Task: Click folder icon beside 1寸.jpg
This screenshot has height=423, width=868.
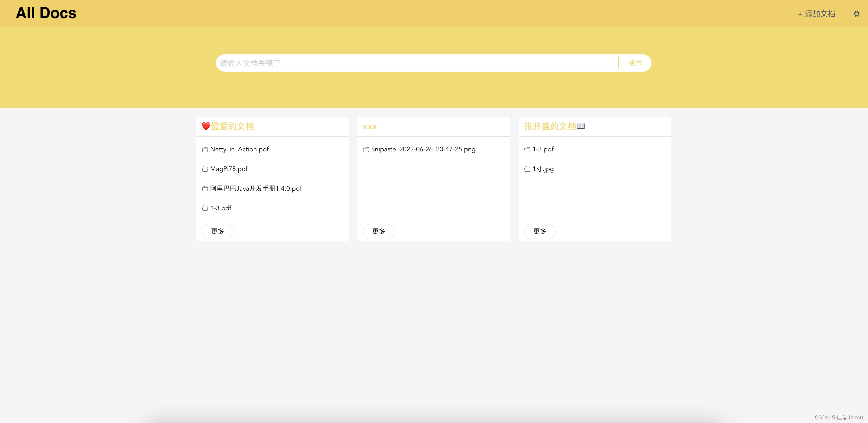Action: coord(527,169)
